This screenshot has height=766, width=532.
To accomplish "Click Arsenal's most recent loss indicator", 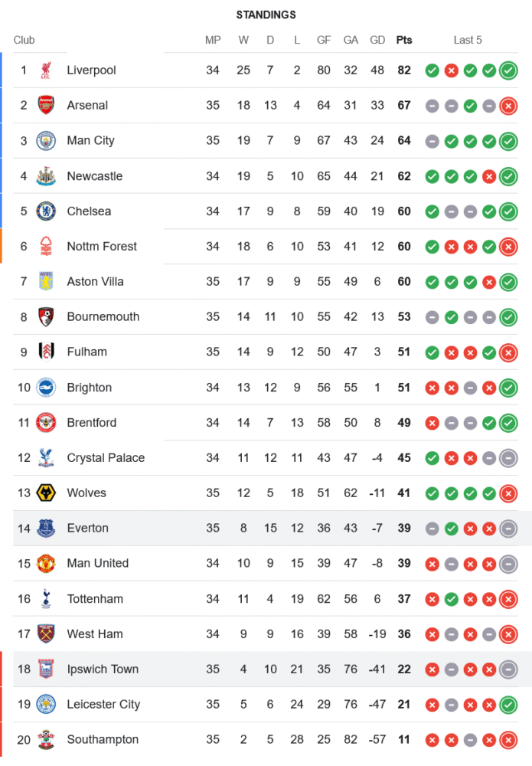I will pos(508,106).
